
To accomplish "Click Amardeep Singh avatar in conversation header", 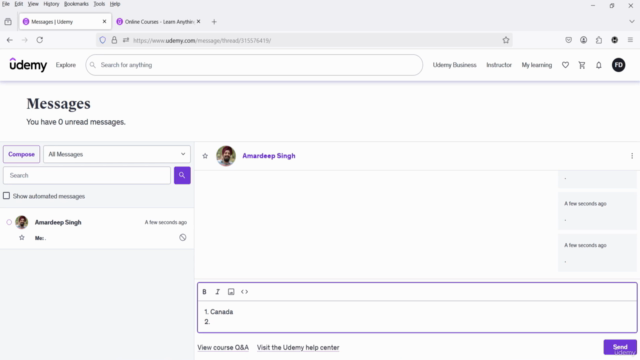I will click(226, 156).
